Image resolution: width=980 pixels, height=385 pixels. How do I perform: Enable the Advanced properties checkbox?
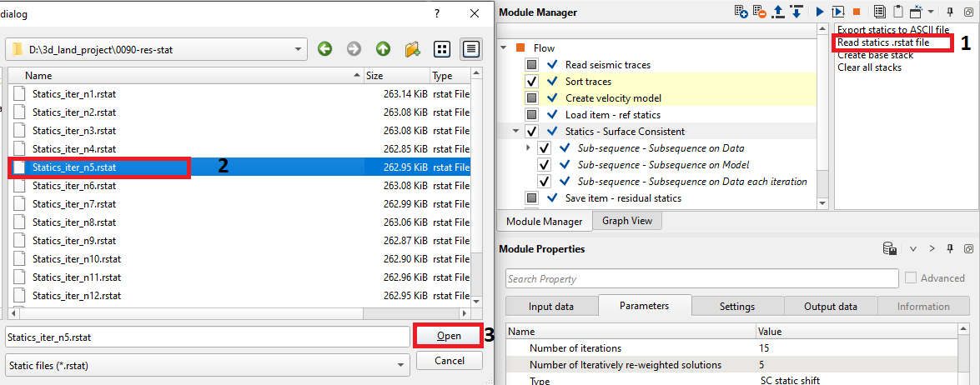[911, 278]
